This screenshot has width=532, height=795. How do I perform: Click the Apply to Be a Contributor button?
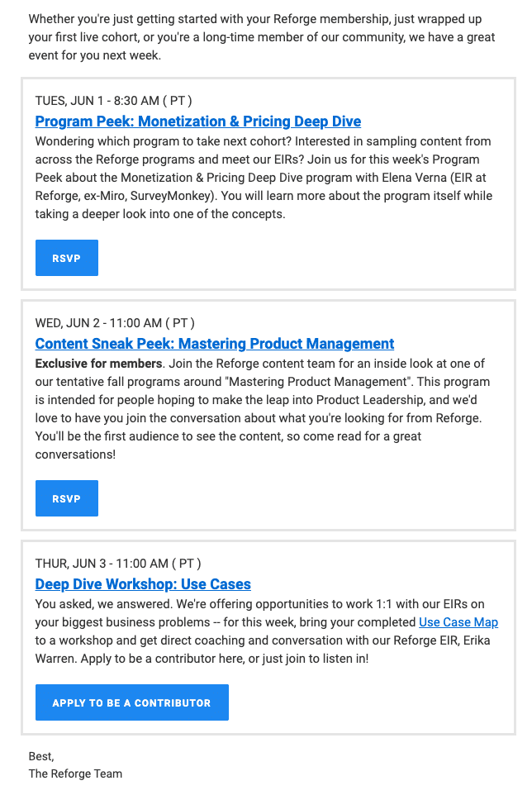(x=131, y=702)
